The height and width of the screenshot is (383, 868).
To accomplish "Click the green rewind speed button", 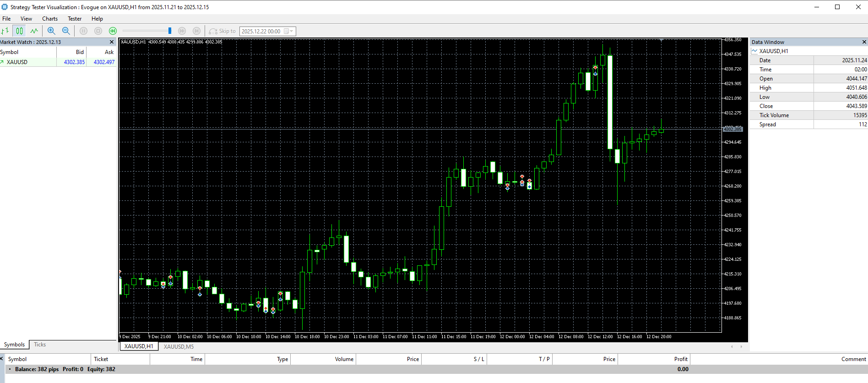I will [x=113, y=31].
